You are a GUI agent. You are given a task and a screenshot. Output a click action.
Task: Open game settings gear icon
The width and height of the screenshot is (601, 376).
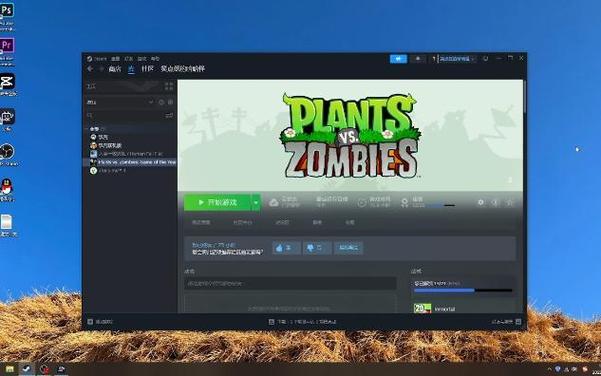click(481, 202)
